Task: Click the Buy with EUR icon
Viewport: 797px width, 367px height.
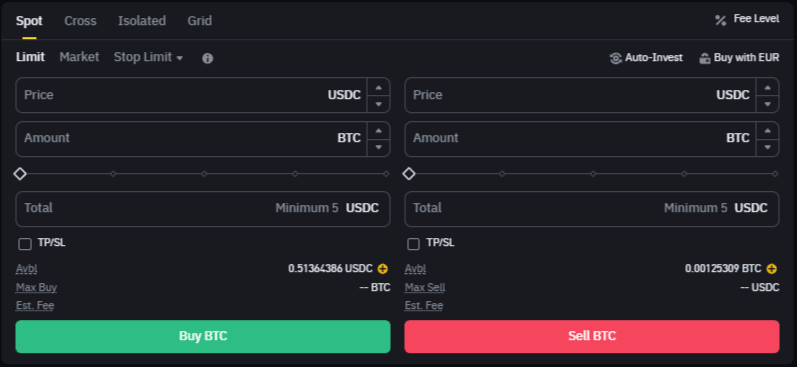Action: [x=704, y=58]
